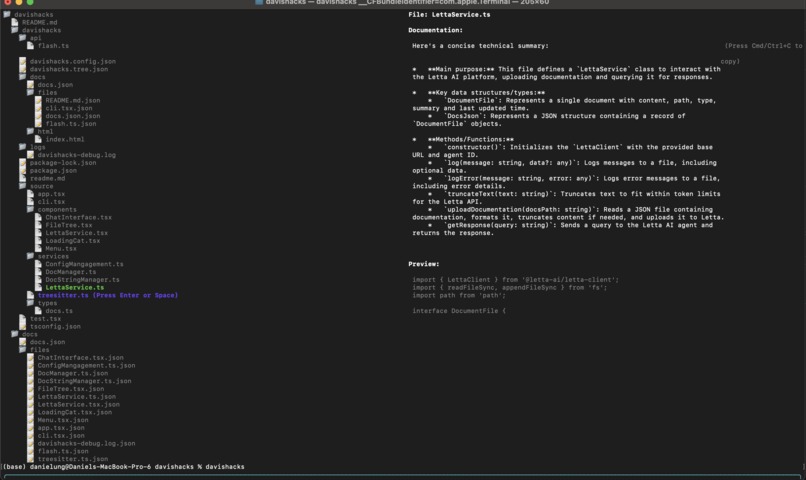
Task: Select cli.tsx.json under docs files
Action: (69, 108)
